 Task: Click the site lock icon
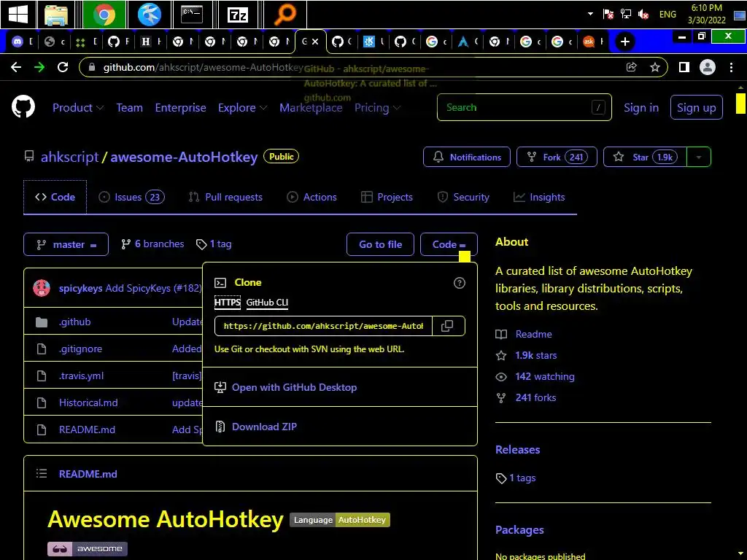pyautogui.click(x=92, y=67)
